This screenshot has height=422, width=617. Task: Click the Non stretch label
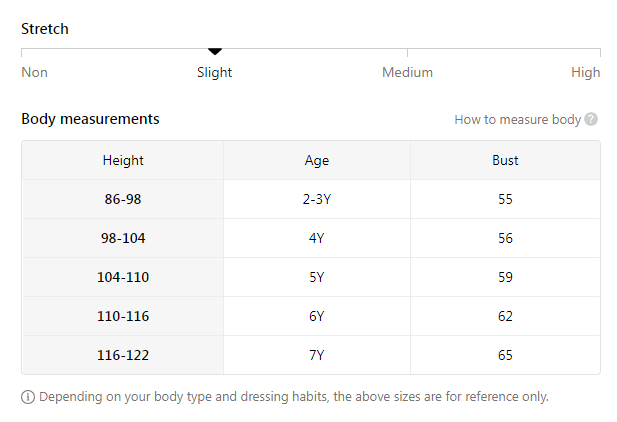34,72
